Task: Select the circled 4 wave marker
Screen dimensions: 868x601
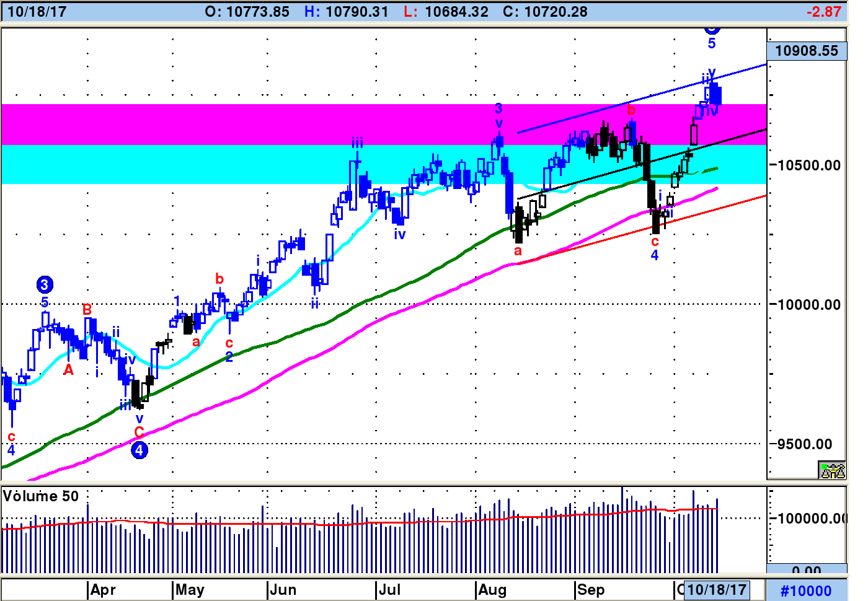Action: 139,450
